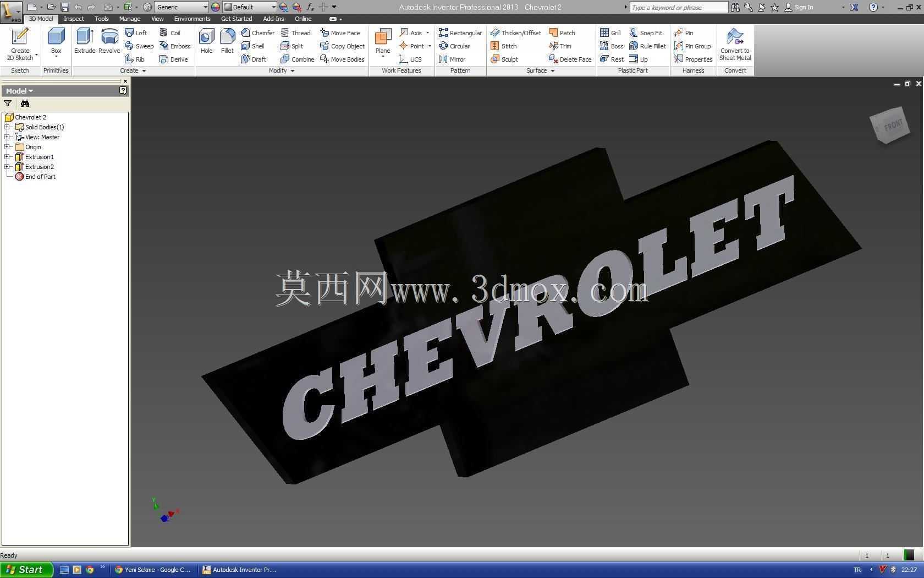Viewport: 924px width, 578px height.
Task: Click Convert to Sheet Metal
Action: click(735, 44)
